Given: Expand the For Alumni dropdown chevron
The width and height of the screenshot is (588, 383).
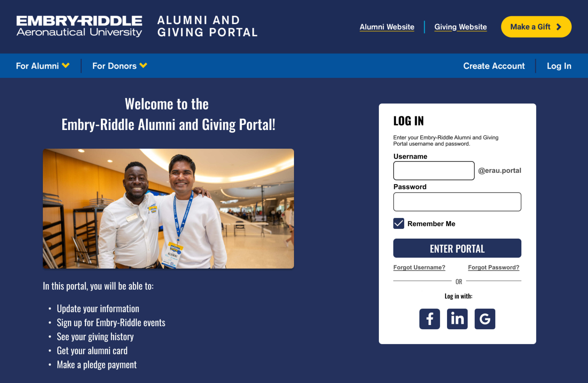Looking at the screenshot, I should (66, 65).
